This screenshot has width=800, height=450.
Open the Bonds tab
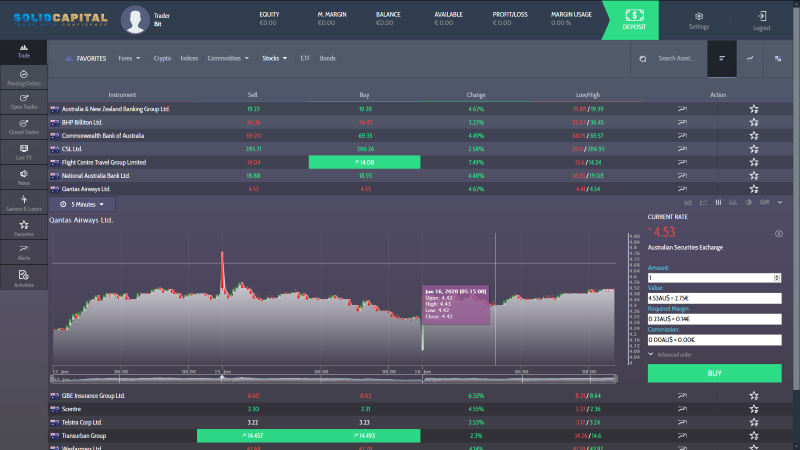point(328,59)
